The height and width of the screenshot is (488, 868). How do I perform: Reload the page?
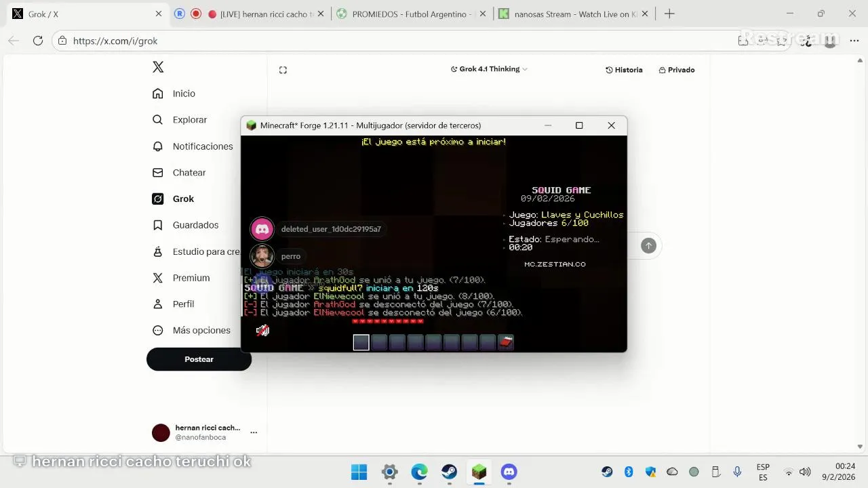[38, 41]
